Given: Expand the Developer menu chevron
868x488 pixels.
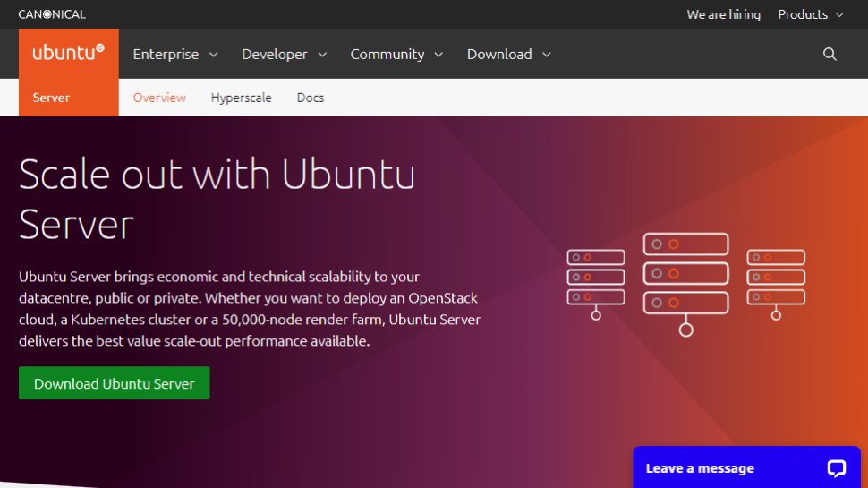Looking at the screenshot, I should click(322, 55).
